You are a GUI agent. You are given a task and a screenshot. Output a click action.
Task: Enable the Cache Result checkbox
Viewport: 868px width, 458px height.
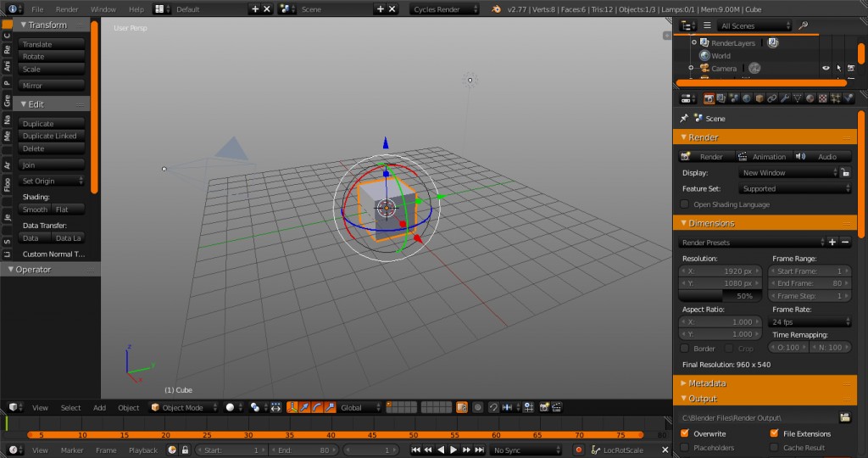pyautogui.click(x=775, y=448)
